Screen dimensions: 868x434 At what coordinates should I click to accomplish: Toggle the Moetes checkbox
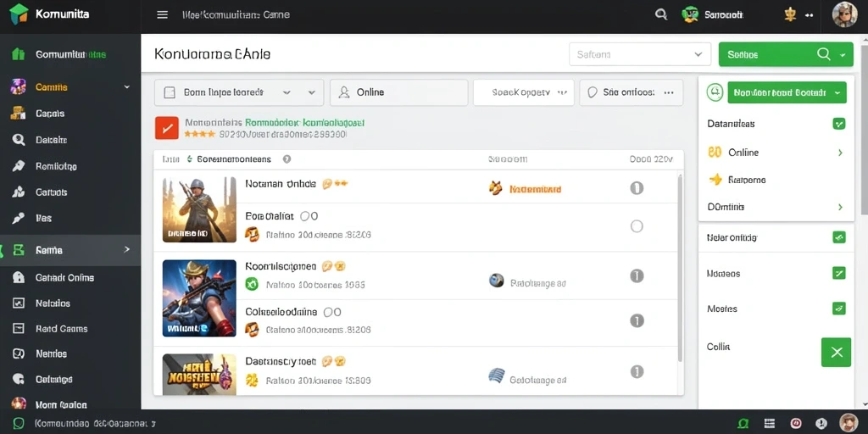pyautogui.click(x=838, y=309)
